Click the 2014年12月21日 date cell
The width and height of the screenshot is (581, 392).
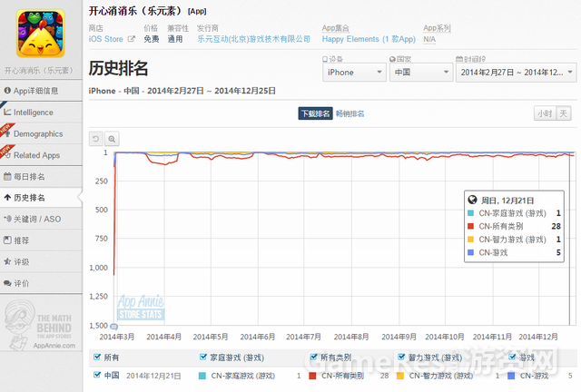[x=153, y=376]
